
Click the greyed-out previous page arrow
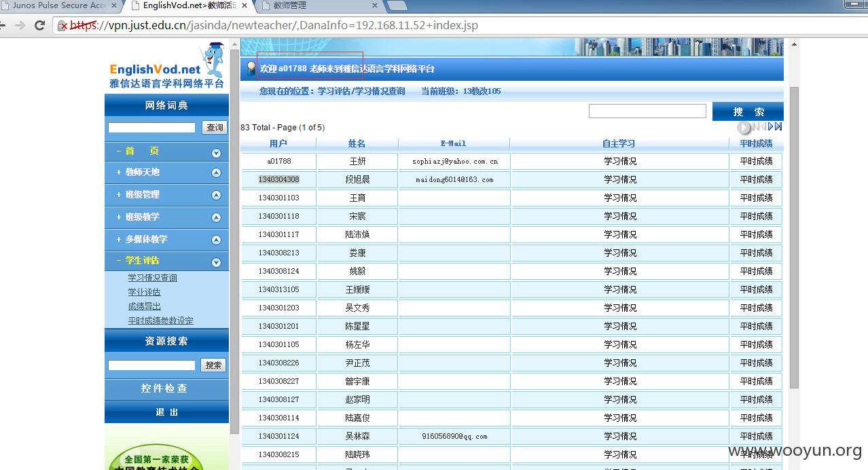pyautogui.click(x=763, y=126)
